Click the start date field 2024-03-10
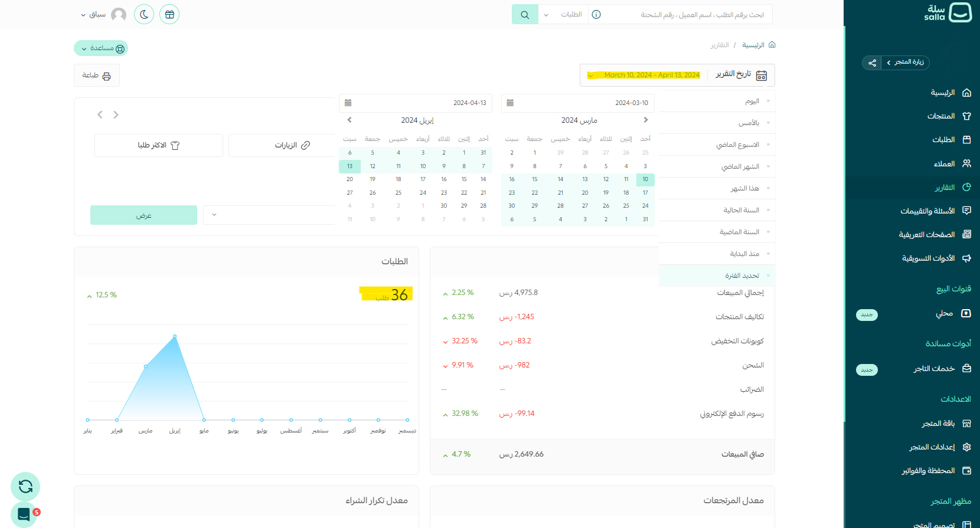Image resolution: width=980 pixels, height=528 pixels. [577, 103]
